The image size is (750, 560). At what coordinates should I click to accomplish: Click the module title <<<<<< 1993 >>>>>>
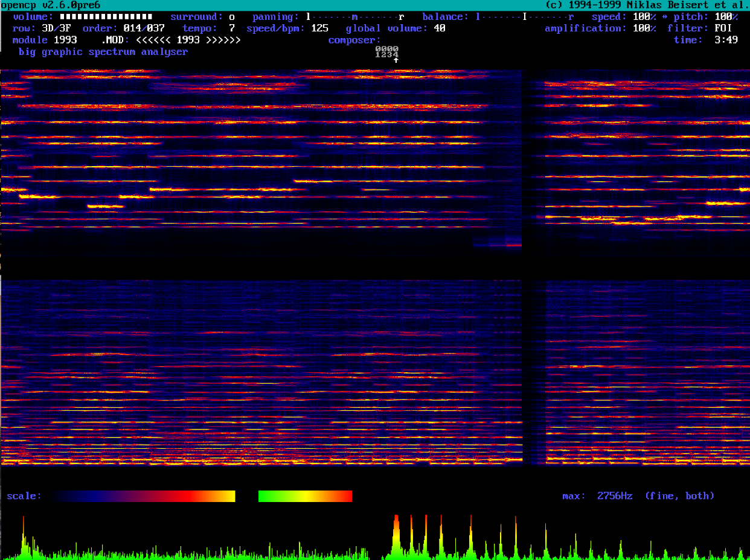(x=188, y=40)
